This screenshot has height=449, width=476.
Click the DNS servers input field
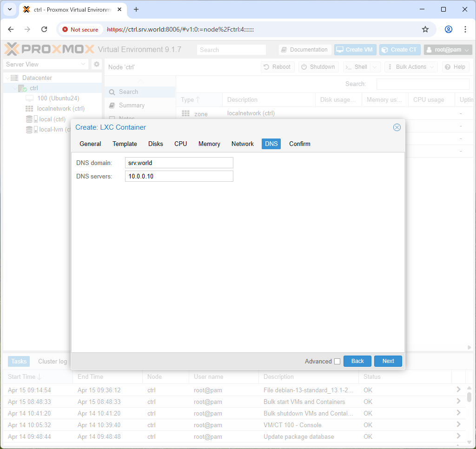[179, 176]
